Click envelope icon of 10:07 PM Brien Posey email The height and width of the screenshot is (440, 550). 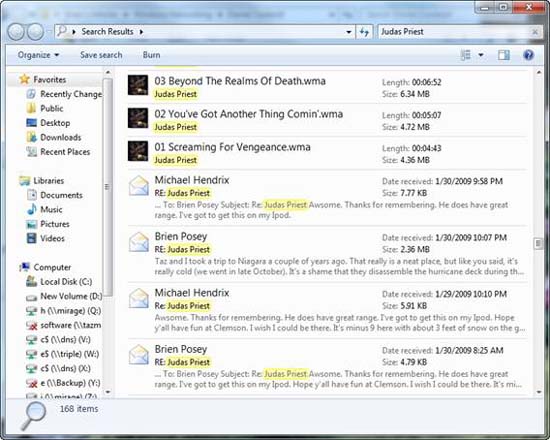point(139,242)
